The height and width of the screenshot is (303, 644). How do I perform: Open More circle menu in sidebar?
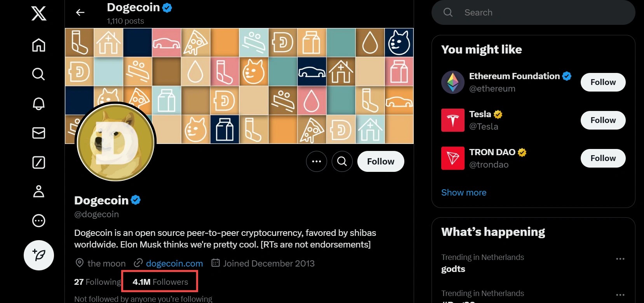[38, 221]
